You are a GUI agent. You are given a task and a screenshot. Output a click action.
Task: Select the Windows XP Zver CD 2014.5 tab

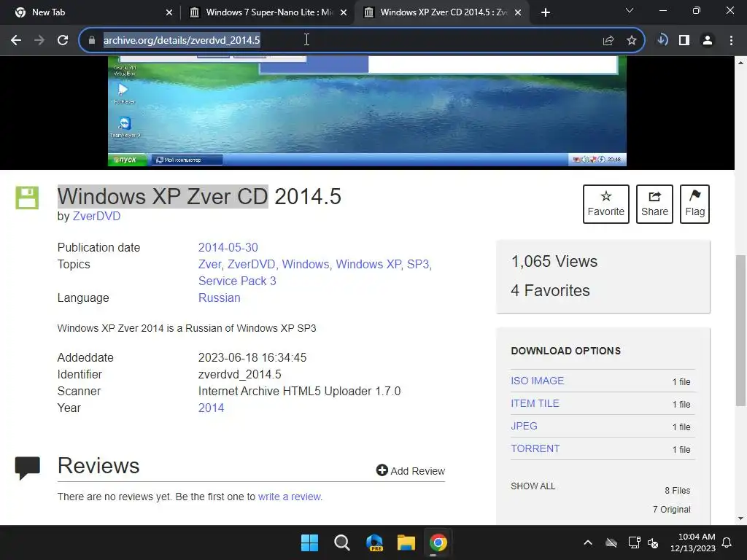click(441, 12)
